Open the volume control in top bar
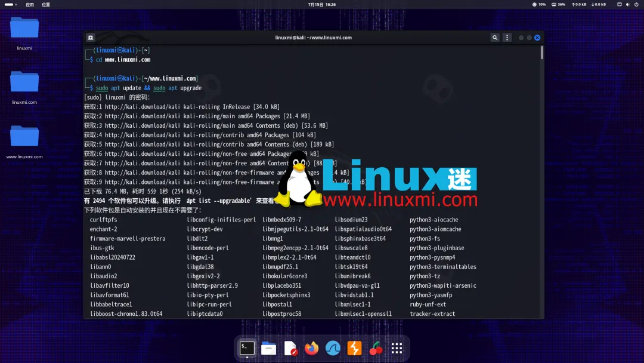644x363 pixels. point(627,5)
